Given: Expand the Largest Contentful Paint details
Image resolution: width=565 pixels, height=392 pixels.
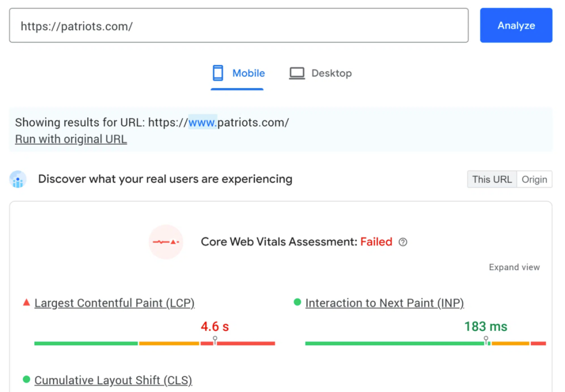Looking at the screenshot, I should pyautogui.click(x=114, y=303).
